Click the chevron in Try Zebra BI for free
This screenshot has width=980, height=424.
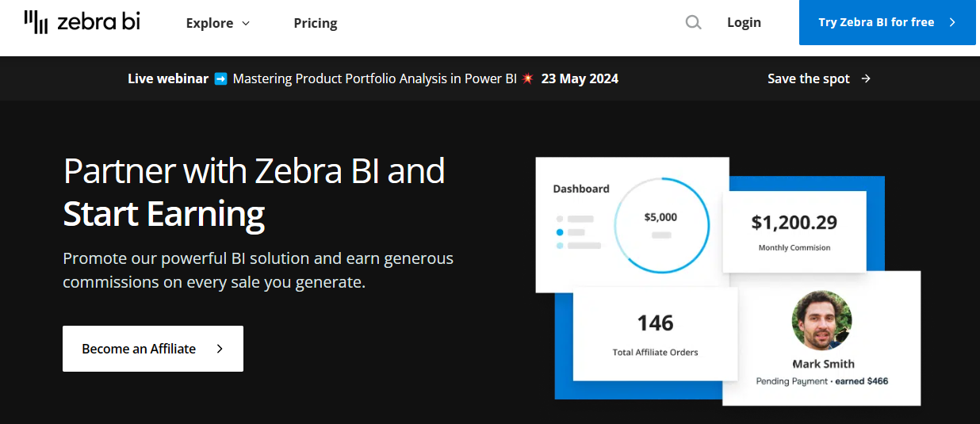(x=952, y=22)
